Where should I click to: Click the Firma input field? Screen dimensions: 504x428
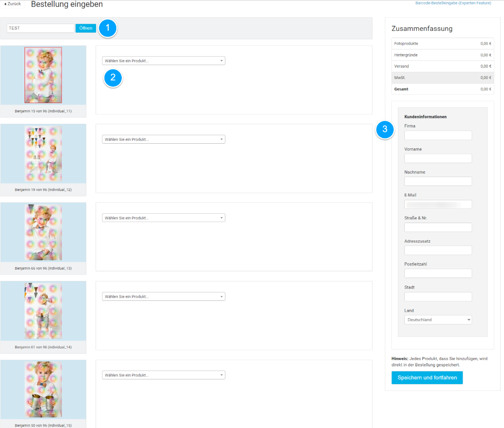438,135
